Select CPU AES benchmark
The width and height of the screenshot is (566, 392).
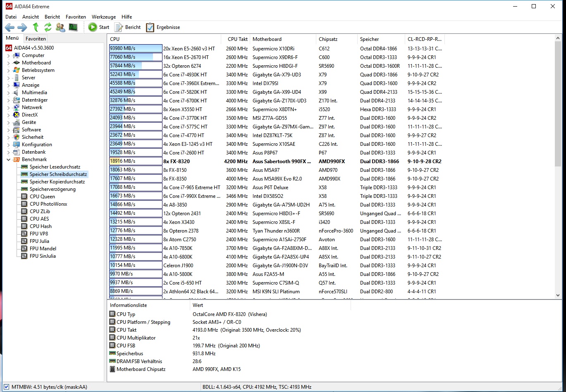point(39,219)
